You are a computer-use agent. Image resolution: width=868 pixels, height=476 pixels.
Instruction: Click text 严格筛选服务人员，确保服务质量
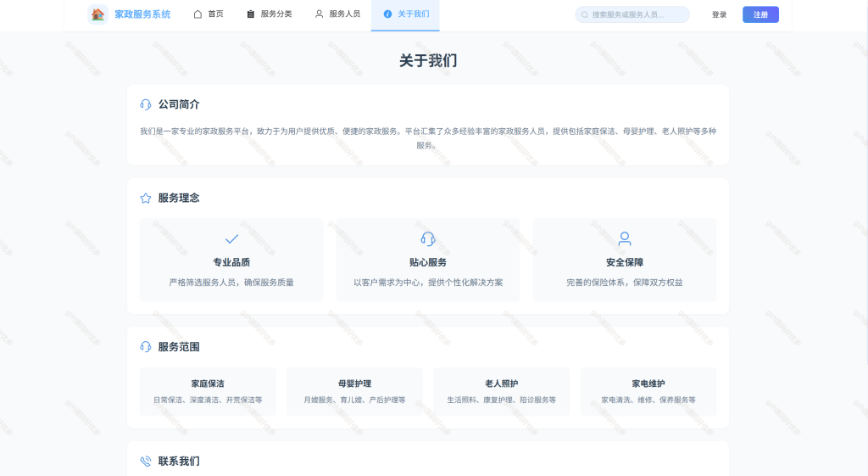[231, 282]
